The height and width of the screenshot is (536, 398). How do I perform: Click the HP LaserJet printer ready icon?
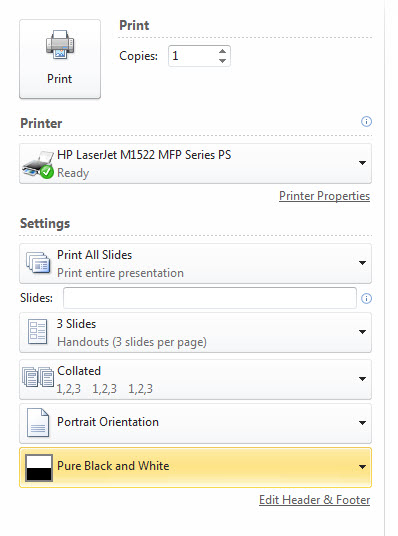click(x=38, y=164)
